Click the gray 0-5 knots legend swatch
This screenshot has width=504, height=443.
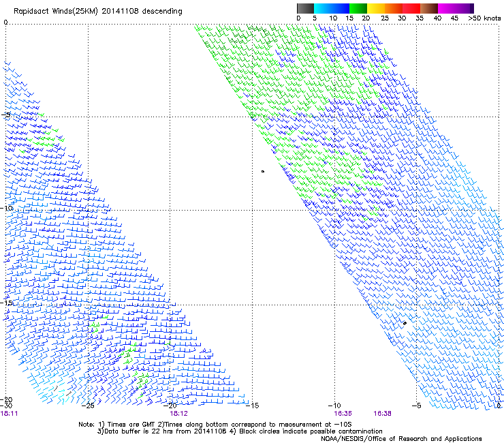305,8
